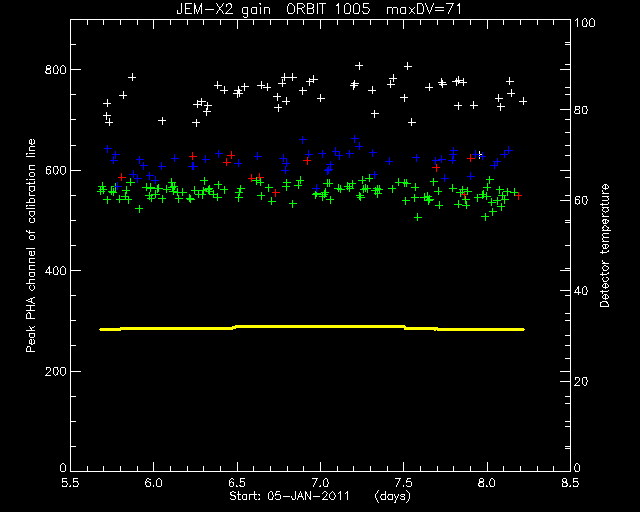Click the 100 tick label on right axis
This screenshot has width=640, height=512.
click(585, 23)
